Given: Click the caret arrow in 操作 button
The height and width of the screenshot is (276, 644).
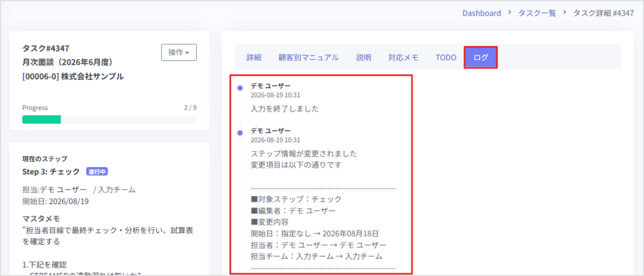Looking at the screenshot, I should pyautogui.click(x=187, y=53).
